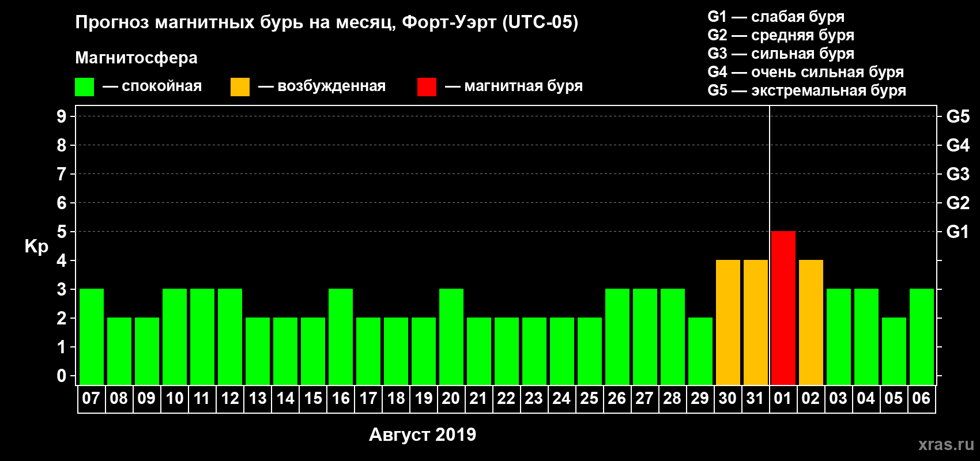Click the Kp axis value '0'
980x461 pixels.
(62, 376)
